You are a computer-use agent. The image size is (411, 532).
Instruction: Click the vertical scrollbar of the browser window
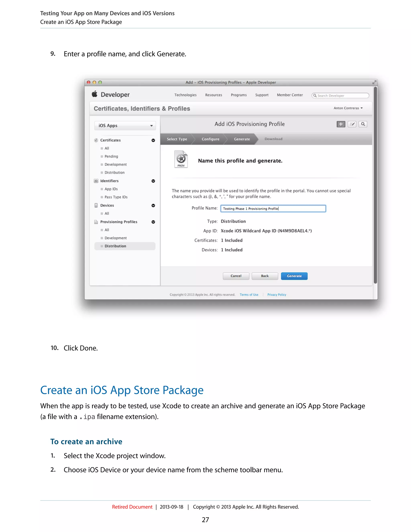click(x=375, y=185)
